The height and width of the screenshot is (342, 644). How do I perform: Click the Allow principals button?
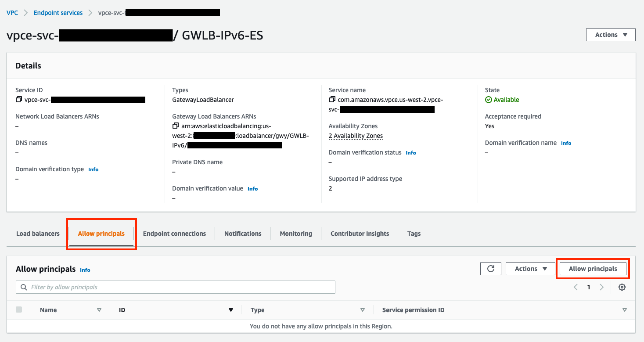pyautogui.click(x=593, y=268)
